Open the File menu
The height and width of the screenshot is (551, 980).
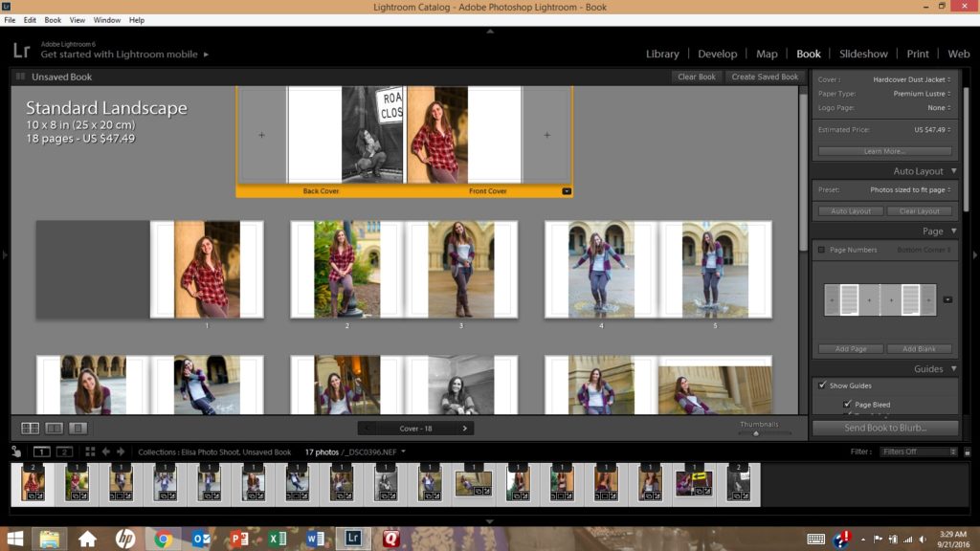pos(10,20)
